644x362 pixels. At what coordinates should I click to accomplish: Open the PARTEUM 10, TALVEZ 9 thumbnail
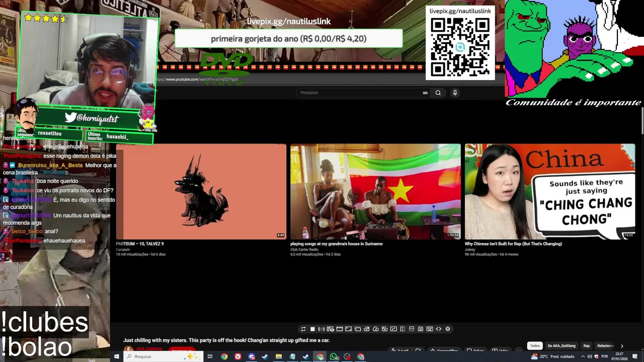click(x=201, y=192)
